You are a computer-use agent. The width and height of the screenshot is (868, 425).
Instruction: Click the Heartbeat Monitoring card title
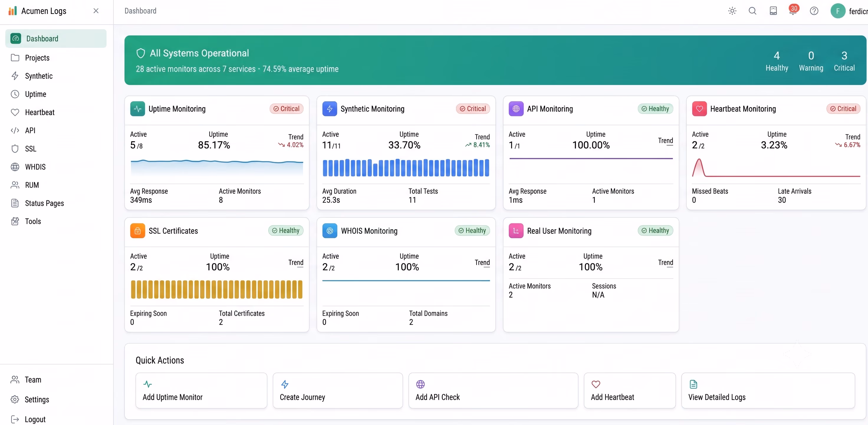743,109
